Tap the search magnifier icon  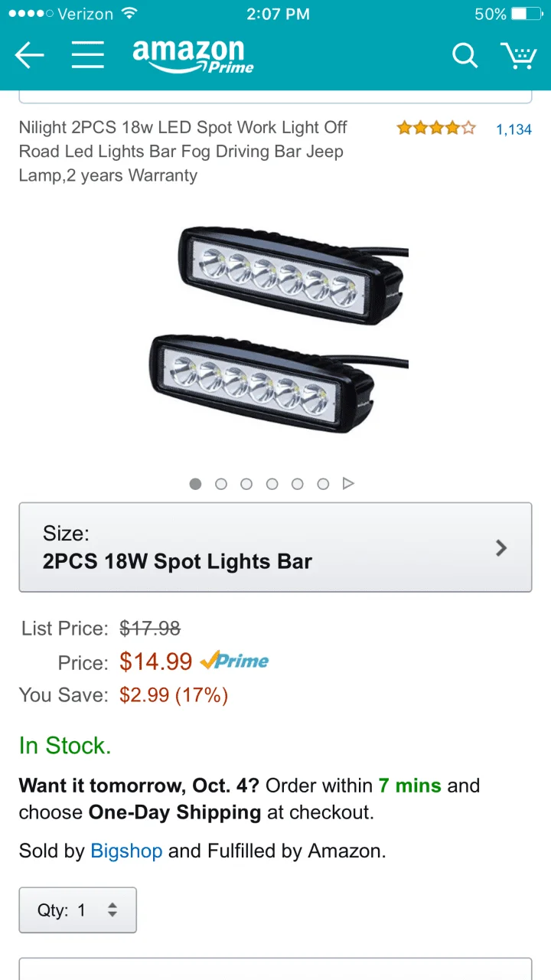point(464,55)
